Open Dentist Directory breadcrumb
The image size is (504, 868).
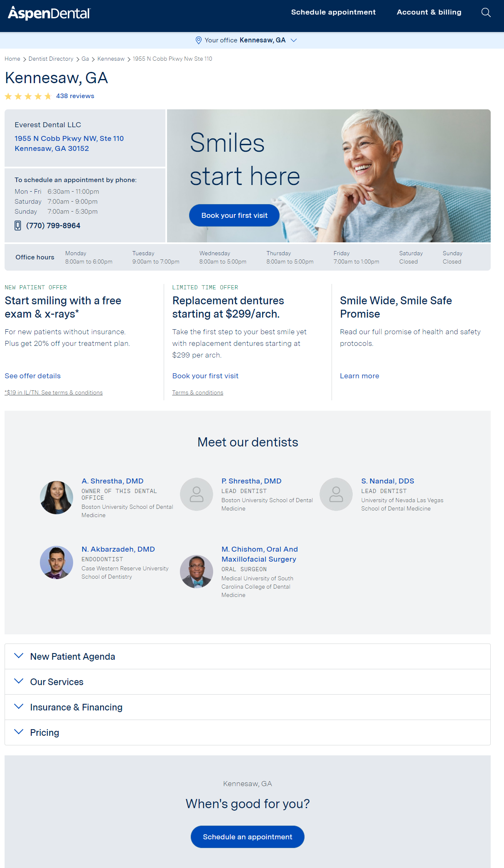click(x=51, y=59)
